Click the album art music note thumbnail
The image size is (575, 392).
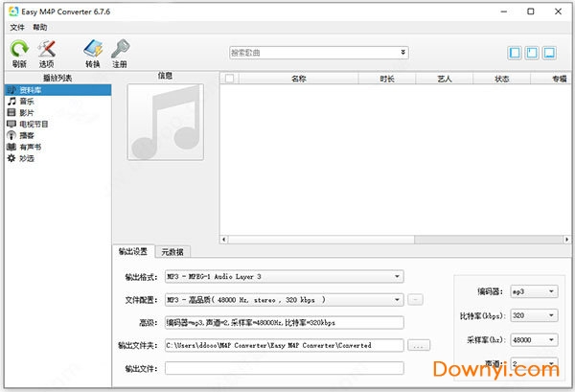166,122
